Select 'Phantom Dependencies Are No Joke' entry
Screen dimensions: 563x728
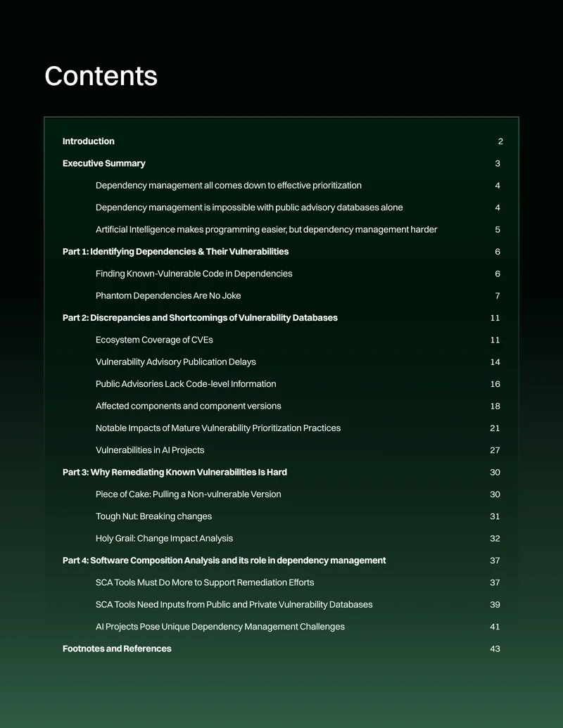point(168,295)
